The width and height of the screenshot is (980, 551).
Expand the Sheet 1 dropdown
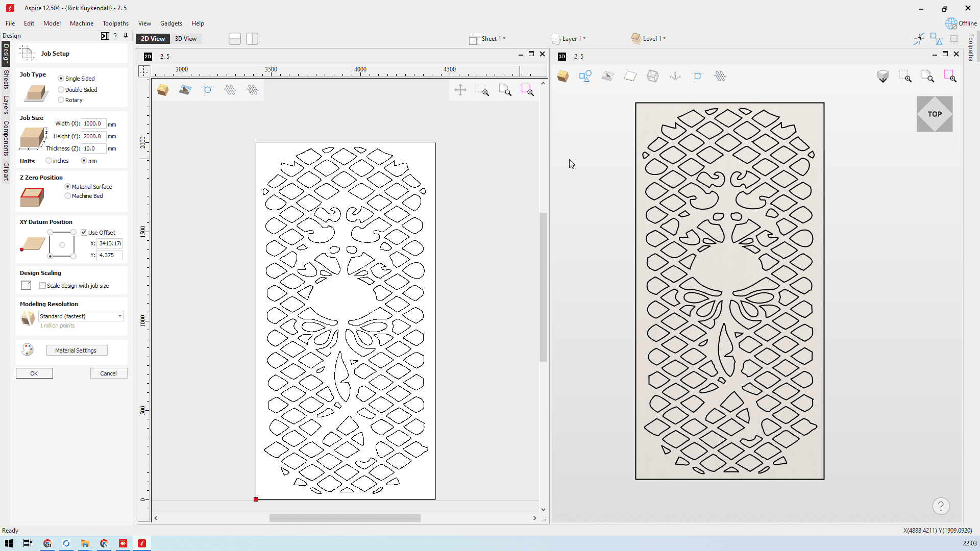click(493, 39)
